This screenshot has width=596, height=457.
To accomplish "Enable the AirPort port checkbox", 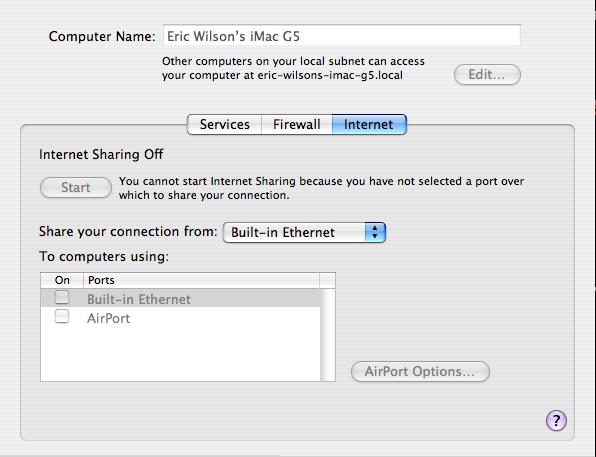I will 62,316.
